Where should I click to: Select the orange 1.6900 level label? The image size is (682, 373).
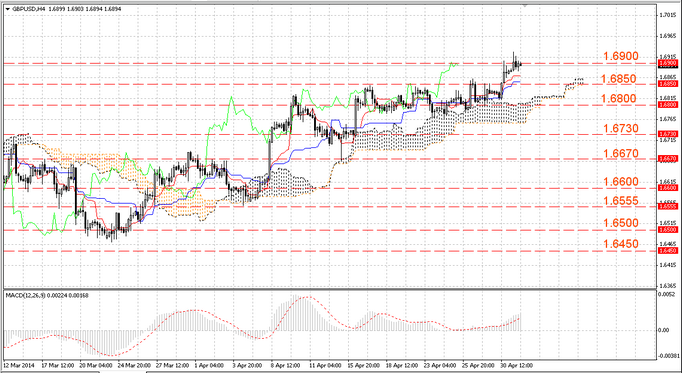(x=621, y=56)
